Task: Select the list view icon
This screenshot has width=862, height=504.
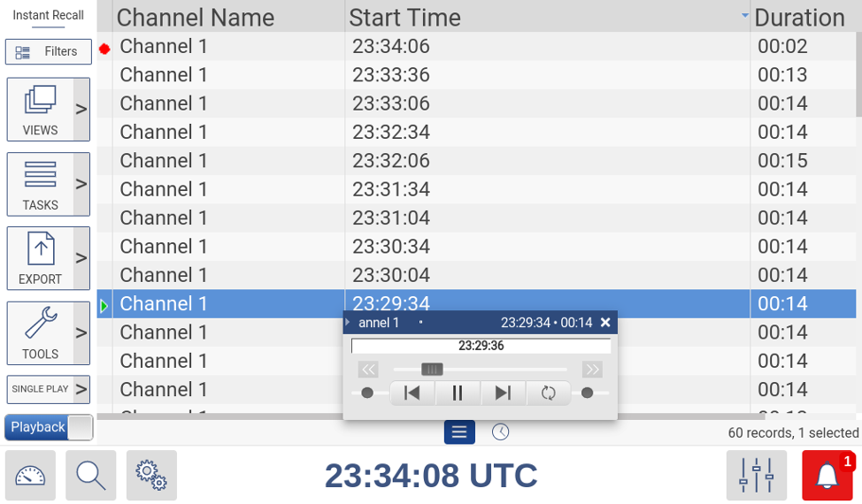Action: point(458,431)
